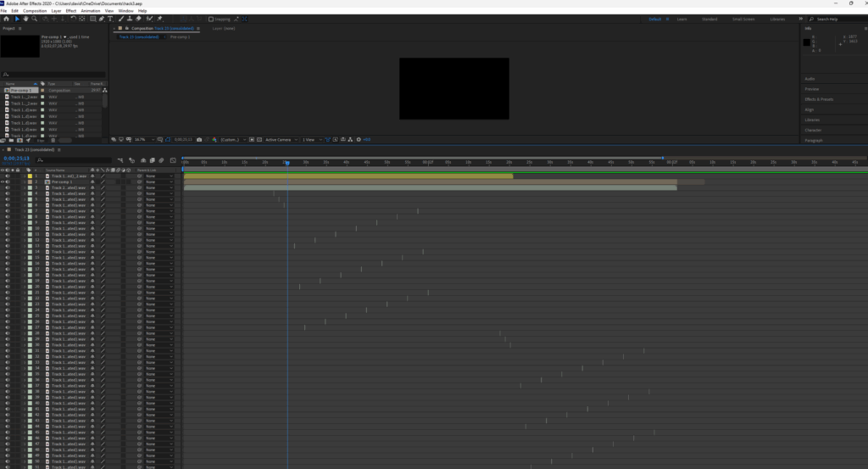Viewport: 868px width, 469px height.
Task: Open the 1 View layout dropdown
Action: [x=312, y=140]
